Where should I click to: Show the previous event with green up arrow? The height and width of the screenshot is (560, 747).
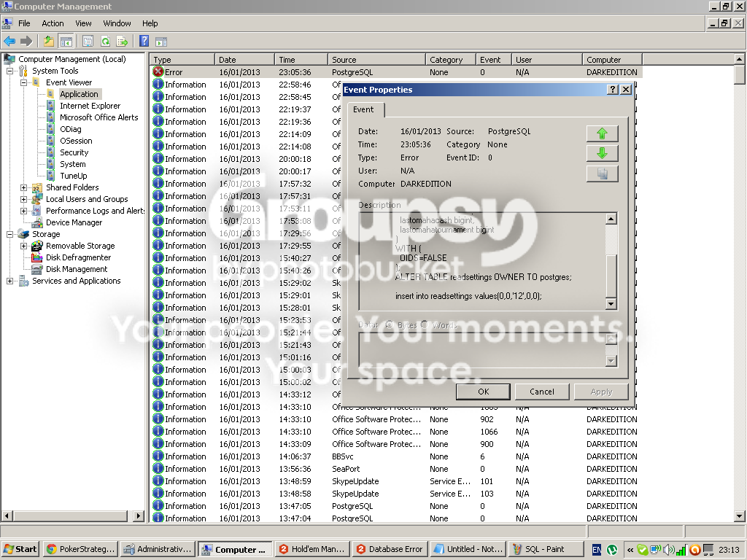coord(602,133)
